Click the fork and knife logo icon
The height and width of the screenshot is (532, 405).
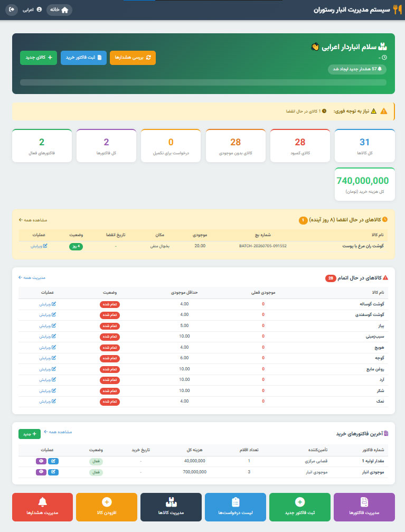coord(397,10)
